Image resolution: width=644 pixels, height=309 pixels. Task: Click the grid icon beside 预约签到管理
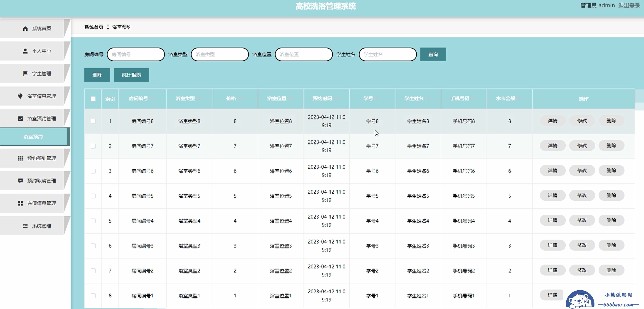(20, 158)
